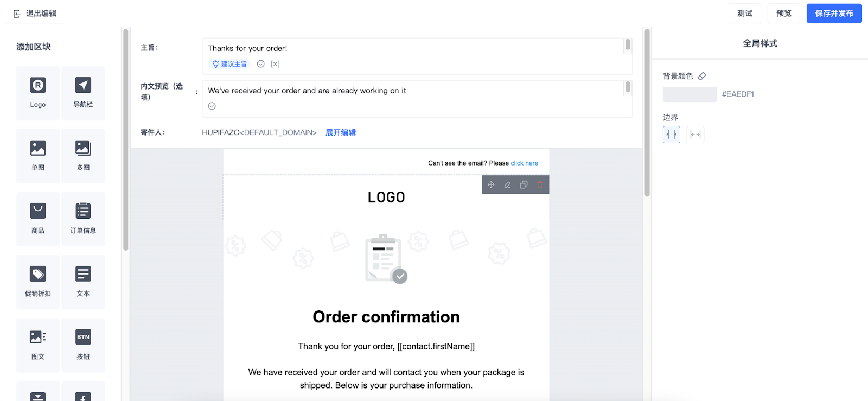The height and width of the screenshot is (401, 868).
Task: Click the preheader (内文预览) text field
Action: [x=412, y=91]
